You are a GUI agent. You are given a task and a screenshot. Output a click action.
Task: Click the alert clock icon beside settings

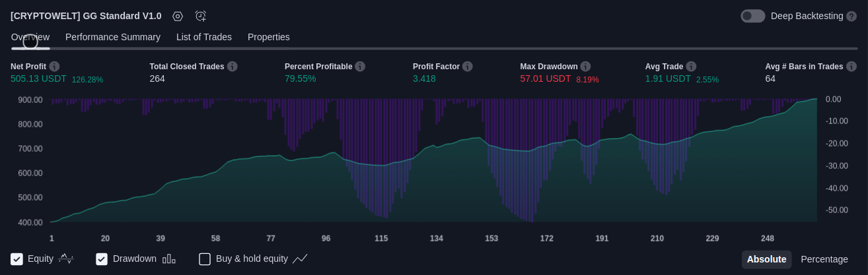201,16
